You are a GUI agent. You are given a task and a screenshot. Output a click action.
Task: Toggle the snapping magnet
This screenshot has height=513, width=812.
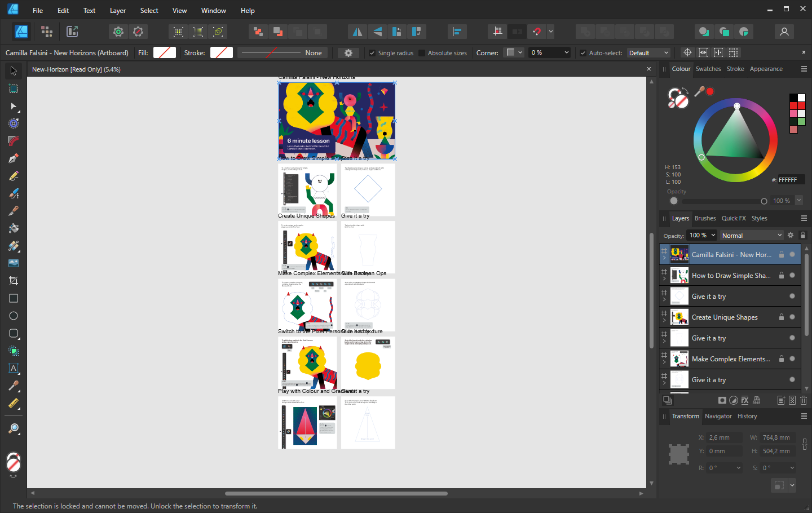coord(536,32)
